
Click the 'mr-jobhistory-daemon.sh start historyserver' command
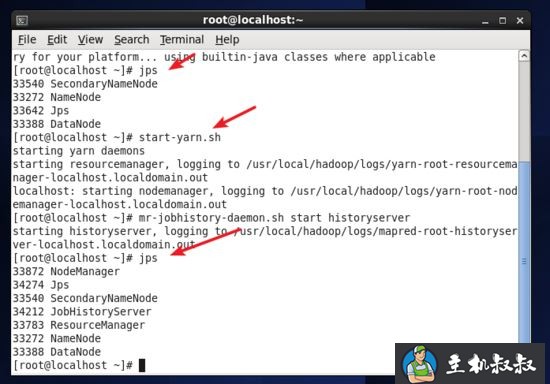tap(274, 218)
